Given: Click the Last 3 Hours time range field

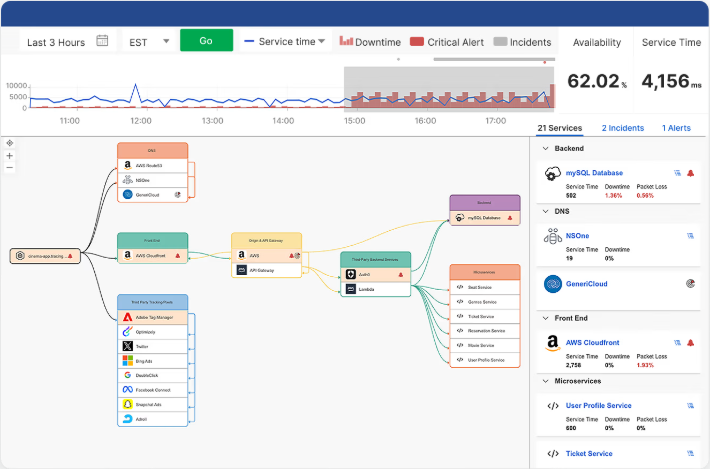Looking at the screenshot, I should pyautogui.click(x=68, y=42).
